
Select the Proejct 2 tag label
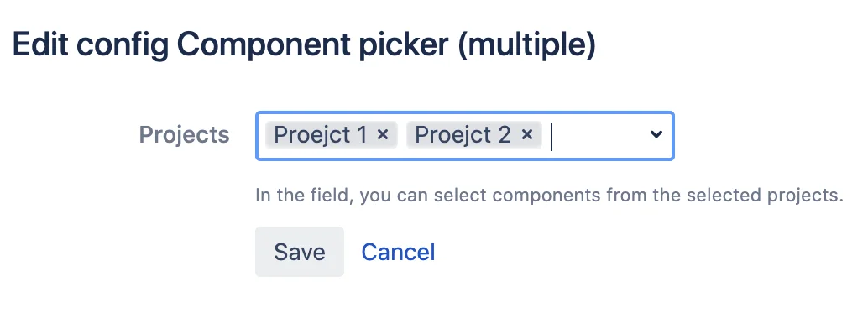coord(463,134)
